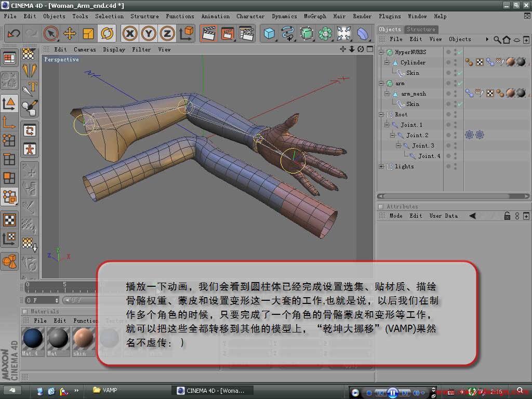Open the array modeling objects icon

[325, 33]
